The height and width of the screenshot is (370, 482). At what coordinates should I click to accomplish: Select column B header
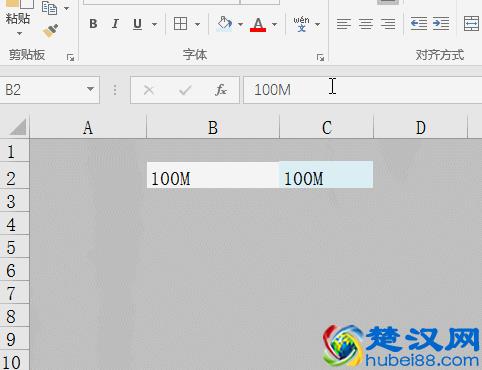point(213,127)
